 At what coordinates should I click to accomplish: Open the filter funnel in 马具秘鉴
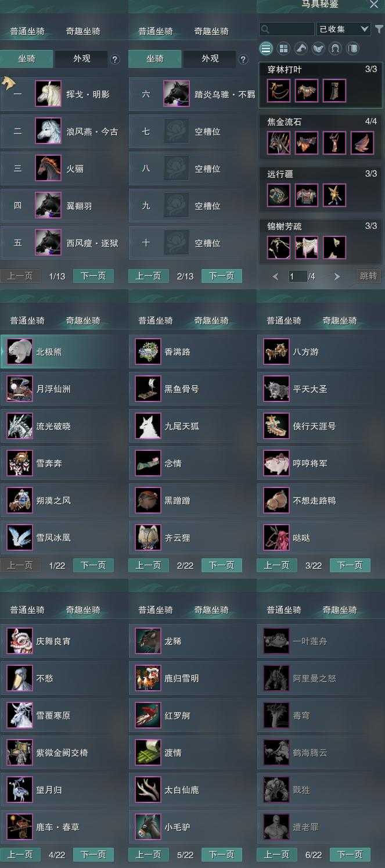[x=379, y=29]
